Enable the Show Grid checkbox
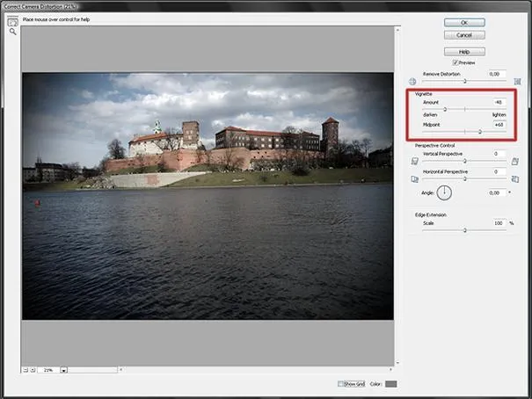 340,384
